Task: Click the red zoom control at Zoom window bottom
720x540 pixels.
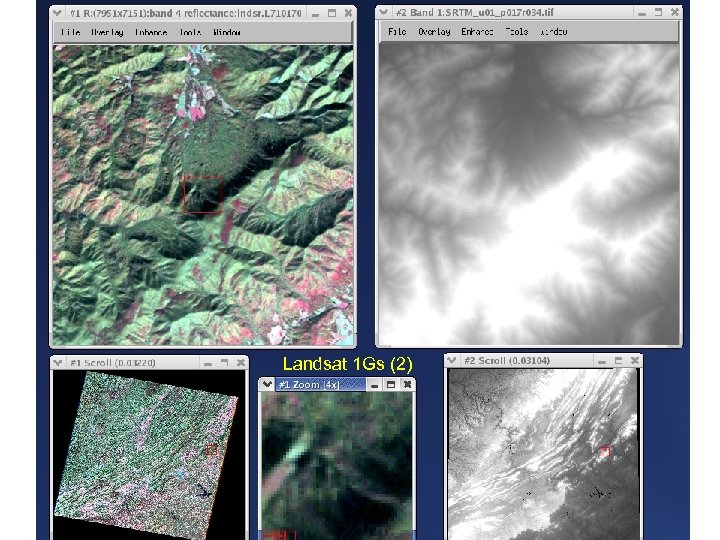Action: coord(279,535)
